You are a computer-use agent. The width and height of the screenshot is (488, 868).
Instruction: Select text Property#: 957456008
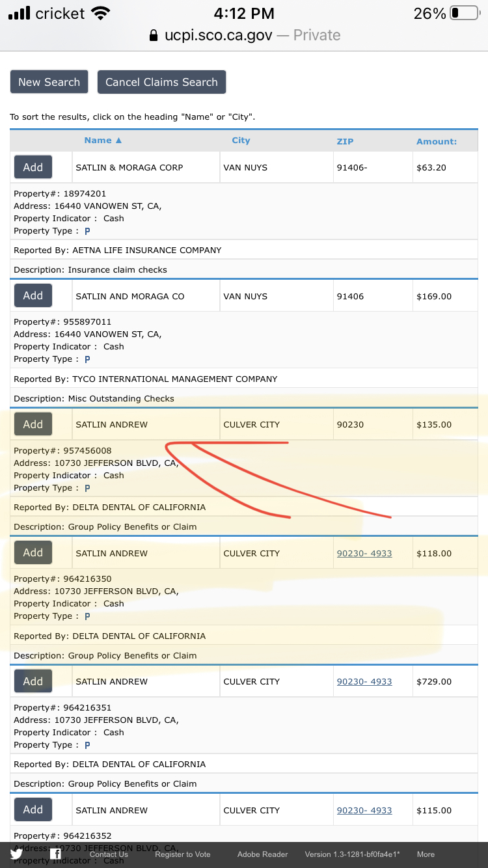click(62, 450)
